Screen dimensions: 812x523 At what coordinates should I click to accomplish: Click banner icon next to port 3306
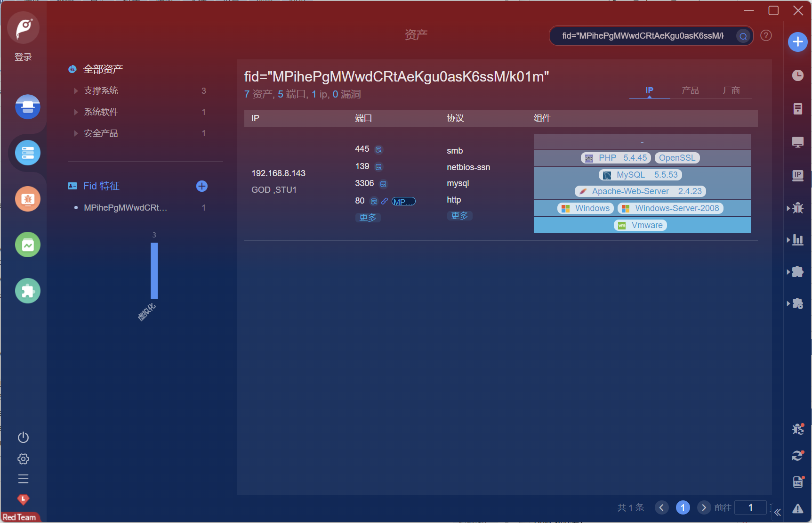click(x=383, y=184)
